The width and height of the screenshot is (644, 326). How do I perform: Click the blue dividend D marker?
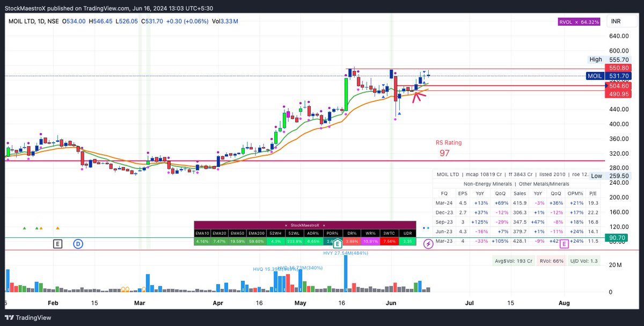click(78, 244)
